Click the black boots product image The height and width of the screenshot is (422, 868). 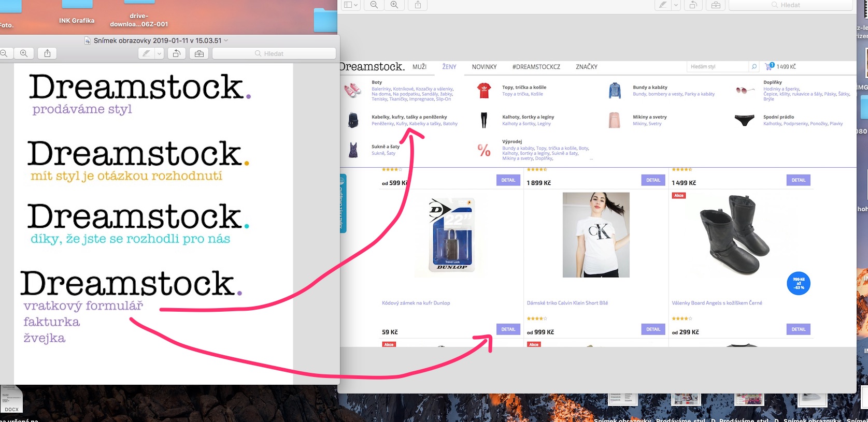click(x=735, y=235)
